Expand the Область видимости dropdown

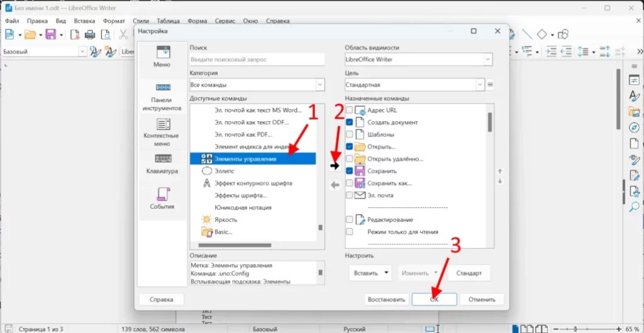(487, 60)
